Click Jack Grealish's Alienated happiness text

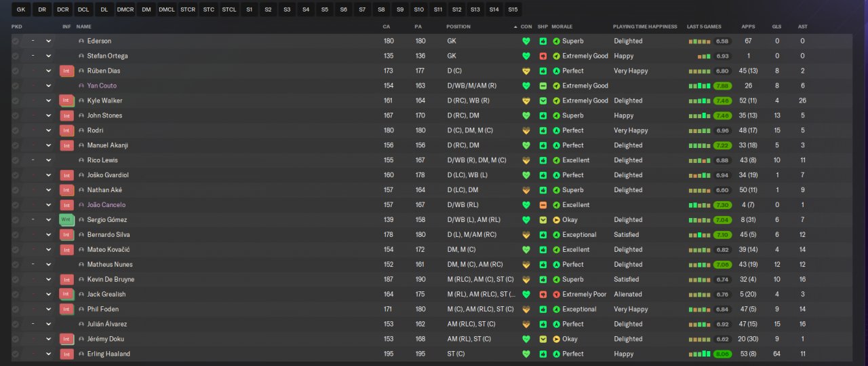(x=628, y=294)
